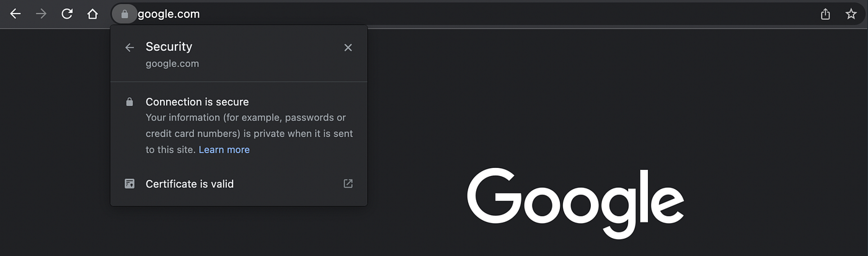The image size is (868, 256).
Task: Click the external-link icon beside Certificate
Action: 348,183
